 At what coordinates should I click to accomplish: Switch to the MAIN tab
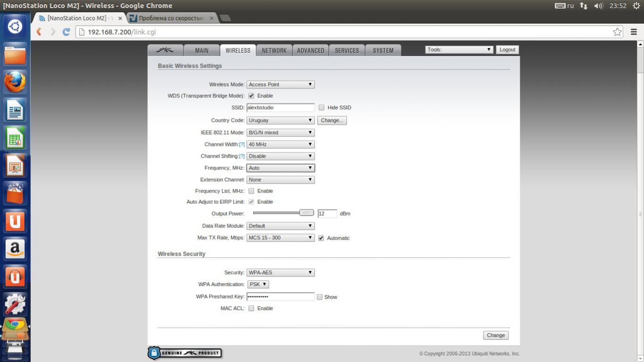202,51
